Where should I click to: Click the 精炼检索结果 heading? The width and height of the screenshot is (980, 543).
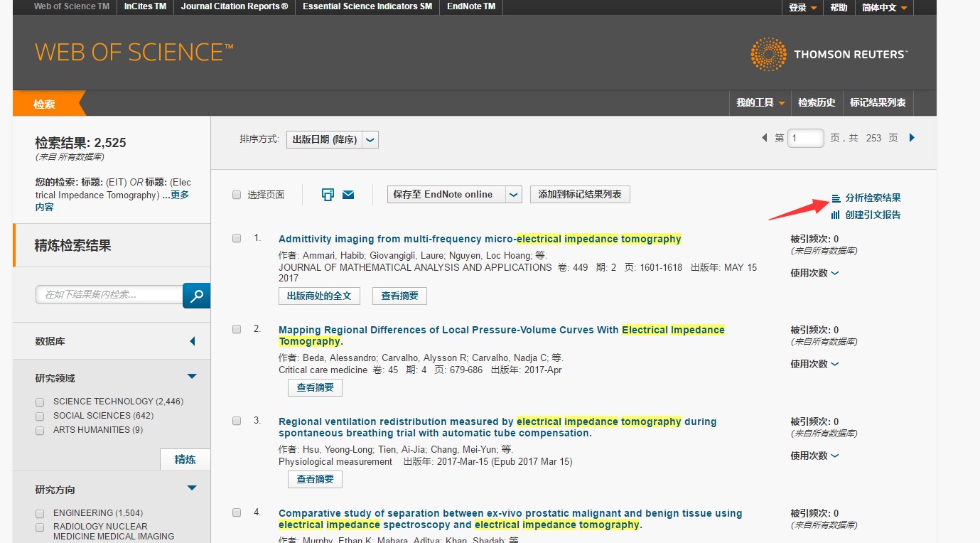point(73,246)
